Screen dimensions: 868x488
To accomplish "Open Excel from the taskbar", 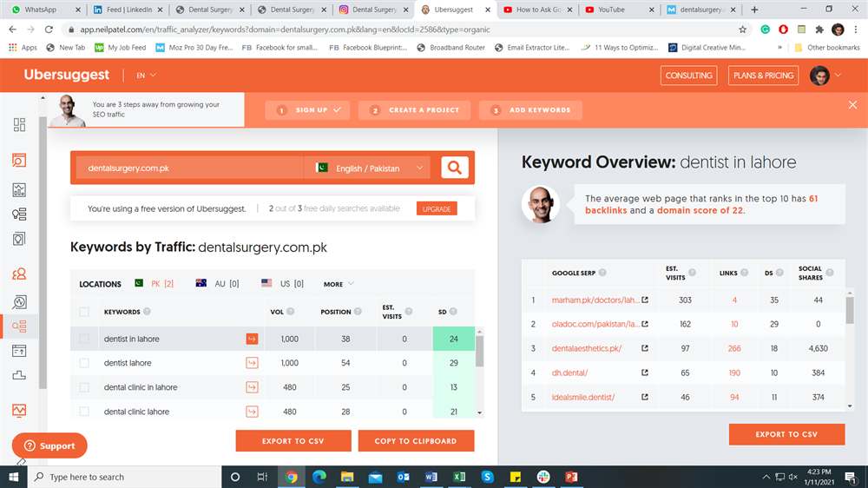I will click(459, 477).
